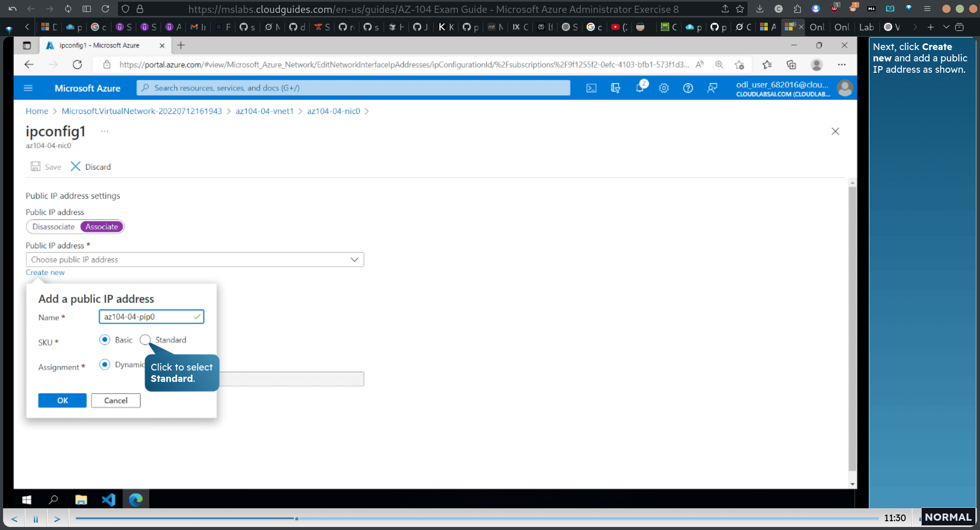Open Edge vertical tabs menu icon
Viewport: 980px width, 530px height.
coord(27,45)
